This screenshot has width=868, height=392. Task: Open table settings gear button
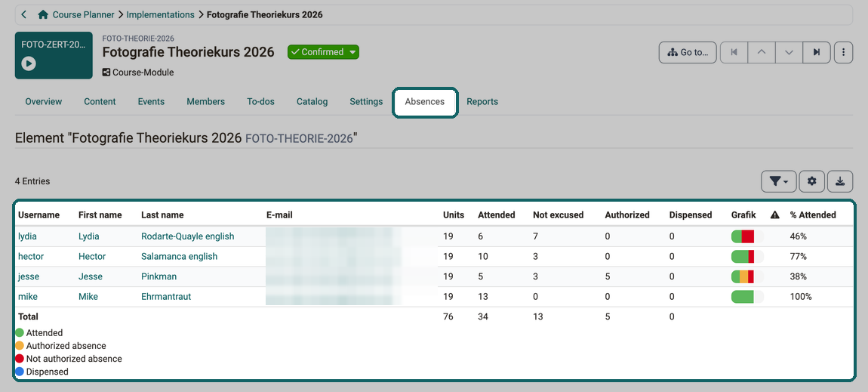coord(812,181)
